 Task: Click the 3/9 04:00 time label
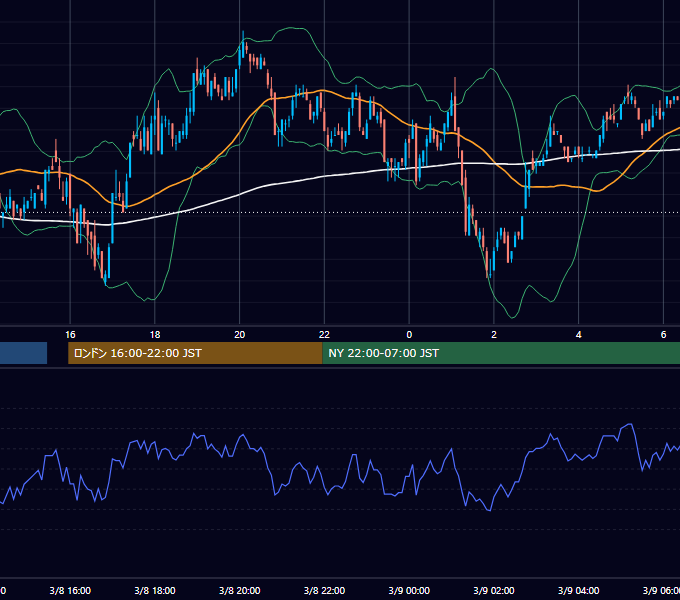pos(579,590)
